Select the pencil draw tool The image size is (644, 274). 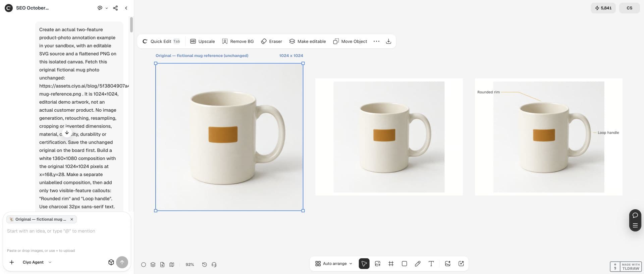418,264
